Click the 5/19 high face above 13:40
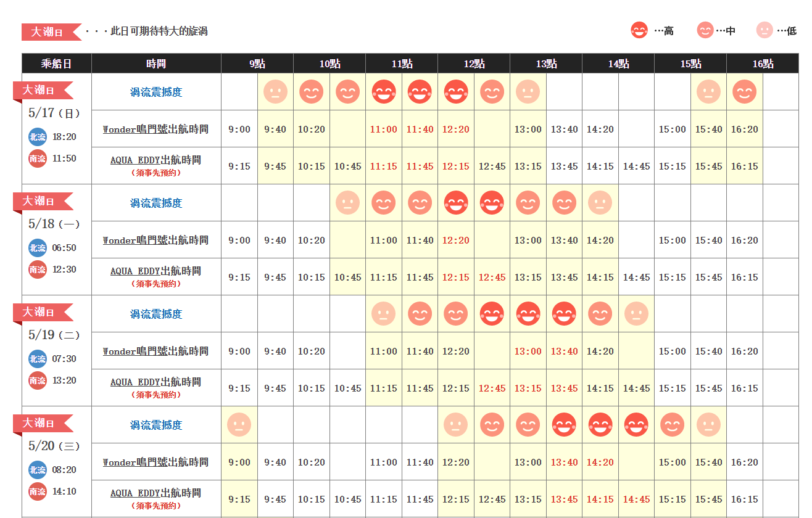812x518 pixels. tap(564, 314)
